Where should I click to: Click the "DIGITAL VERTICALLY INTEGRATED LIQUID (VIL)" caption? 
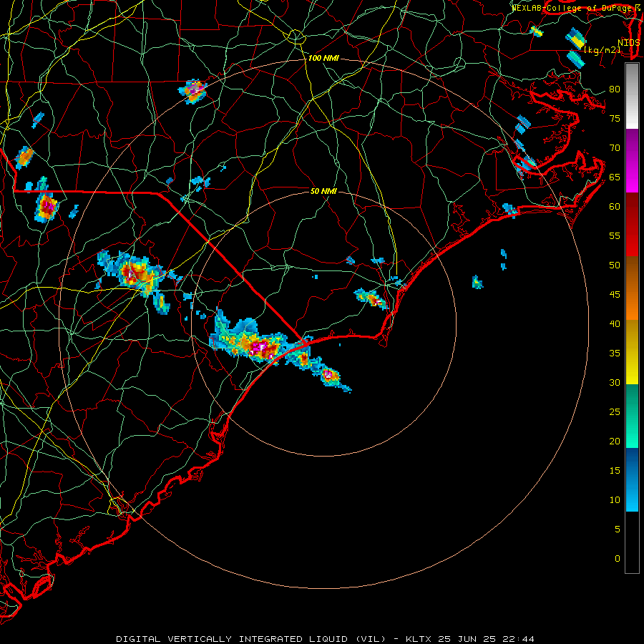pyautogui.click(x=251, y=639)
